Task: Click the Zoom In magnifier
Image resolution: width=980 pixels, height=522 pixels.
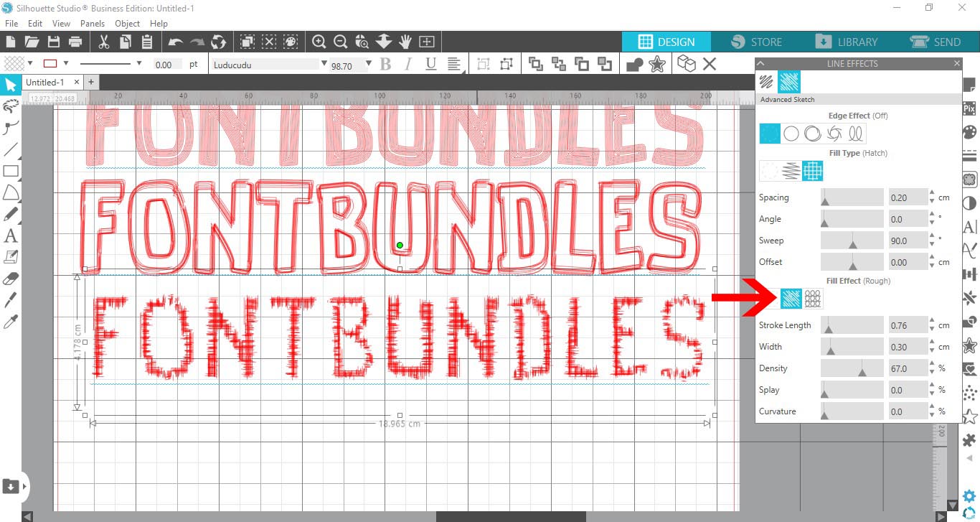Action: click(319, 42)
